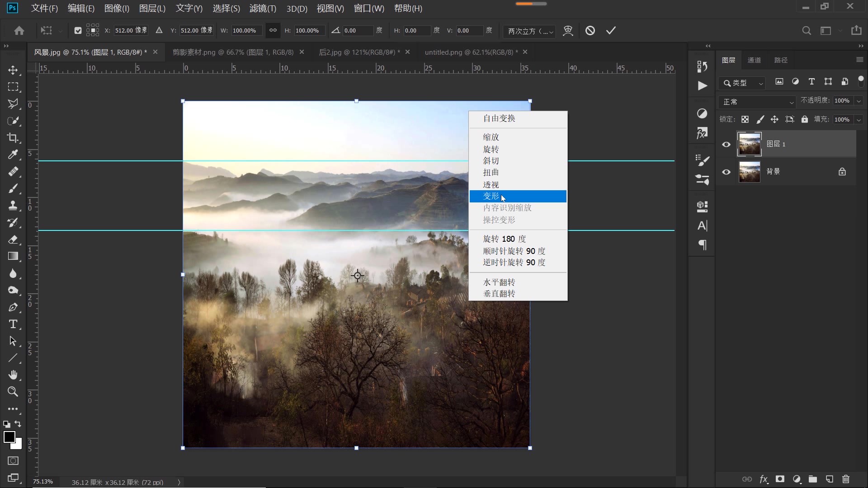Delete layer using the trash icon

tap(845, 479)
